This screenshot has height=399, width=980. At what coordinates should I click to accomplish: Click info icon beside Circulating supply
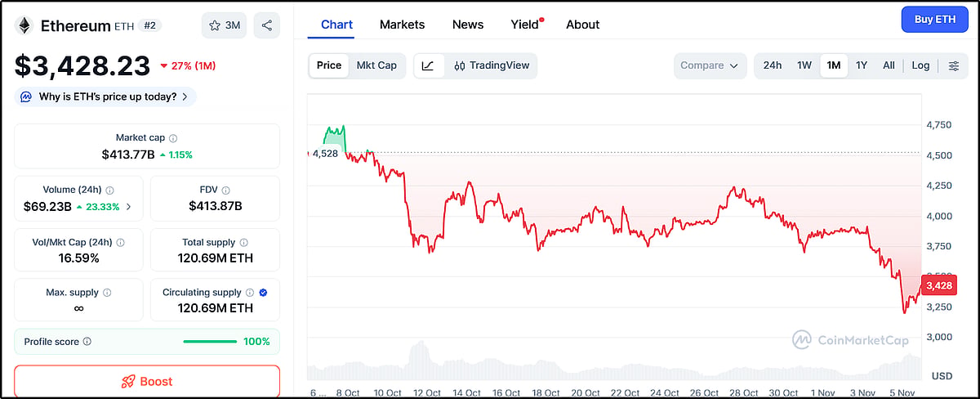point(251,292)
